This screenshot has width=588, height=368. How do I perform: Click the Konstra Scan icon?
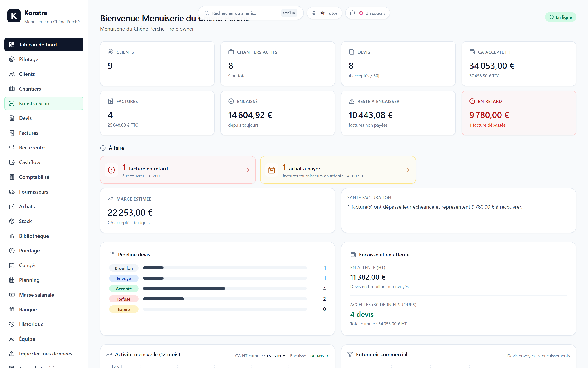[x=12, y=103]
